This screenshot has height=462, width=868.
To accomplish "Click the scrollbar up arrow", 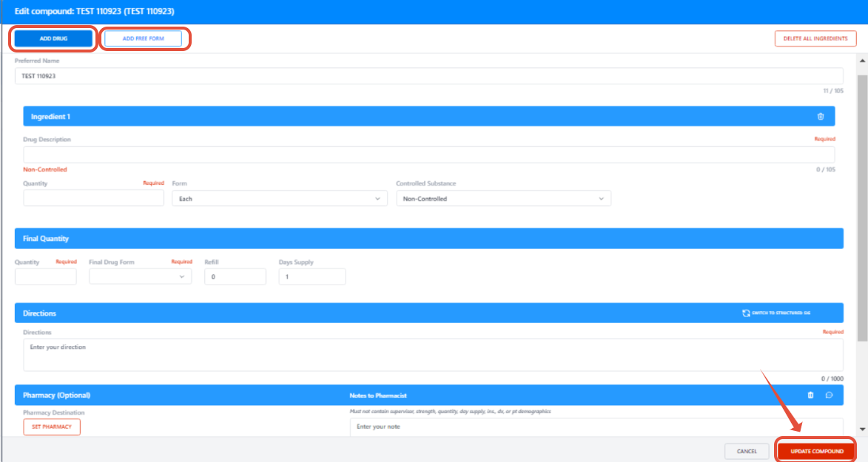I will coord(863,61).
